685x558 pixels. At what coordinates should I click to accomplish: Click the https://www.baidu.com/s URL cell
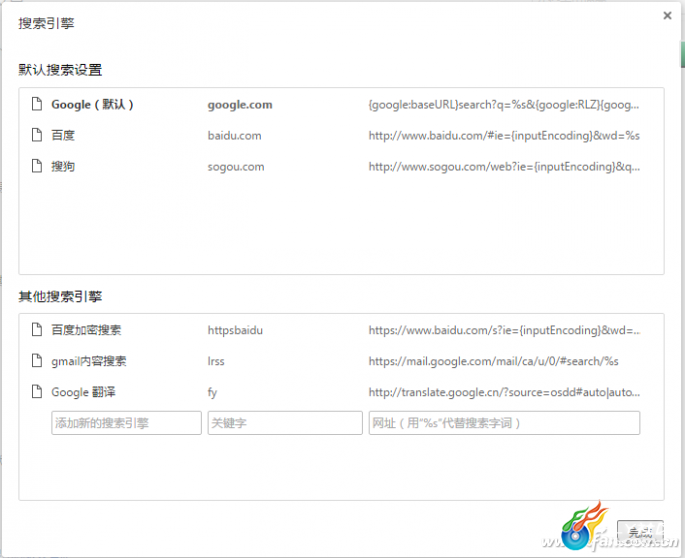click(504, 330)
